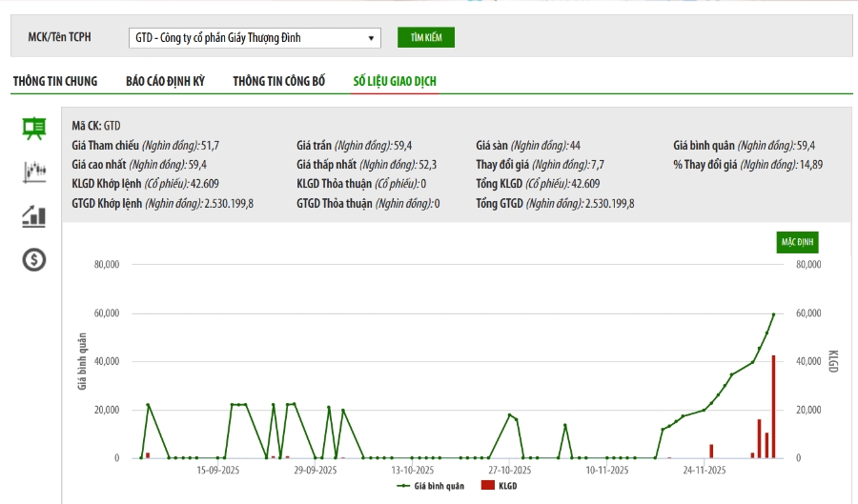This screenshot has width=858, height=504.
Task: Open the BÁO CÁO ĐỊNH KỲ tab
Action: [x=165, y=81]
